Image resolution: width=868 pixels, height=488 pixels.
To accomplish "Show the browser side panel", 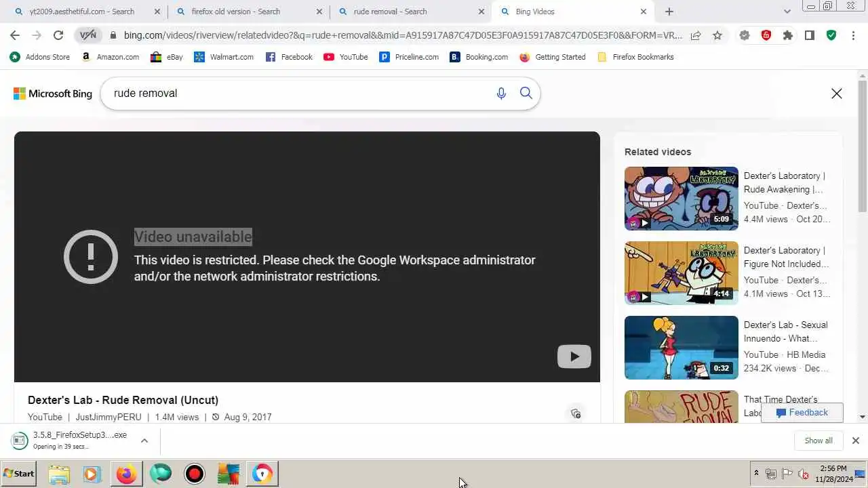I will [x=810, y=35].
